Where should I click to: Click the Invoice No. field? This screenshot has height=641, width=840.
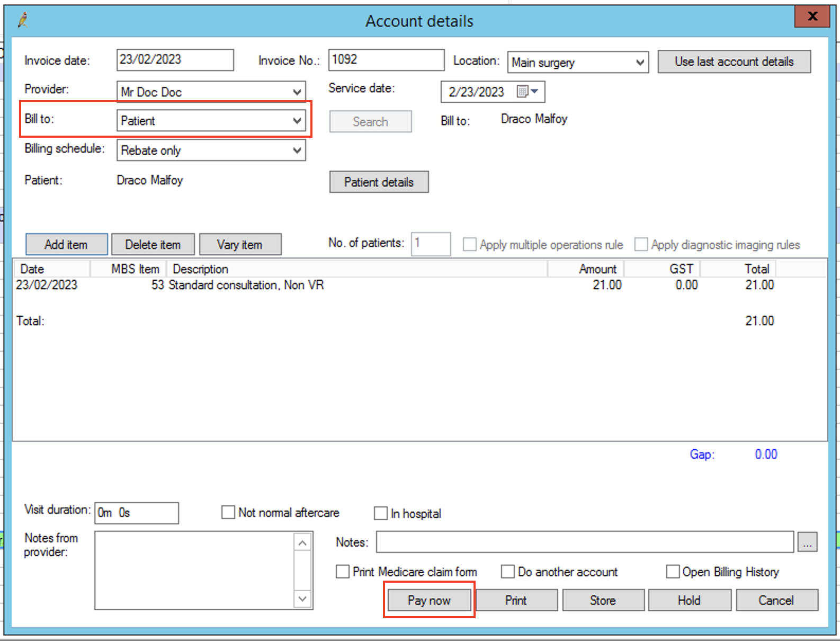coord(386,60)
